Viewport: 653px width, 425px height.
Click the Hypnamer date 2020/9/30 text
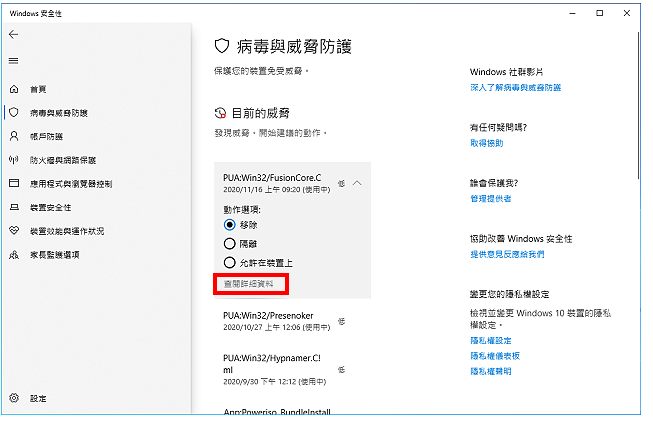[x=274, y=381]
